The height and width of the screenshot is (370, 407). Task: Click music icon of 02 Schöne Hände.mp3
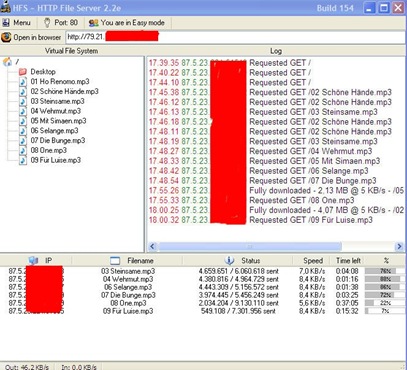(23, 92)
